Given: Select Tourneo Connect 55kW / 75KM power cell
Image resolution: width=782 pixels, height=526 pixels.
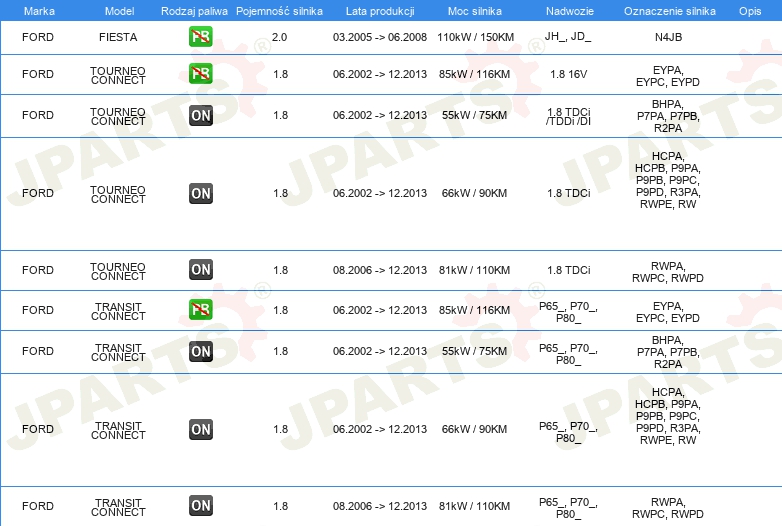Looking at the screenshot, I should coord(474,115).
